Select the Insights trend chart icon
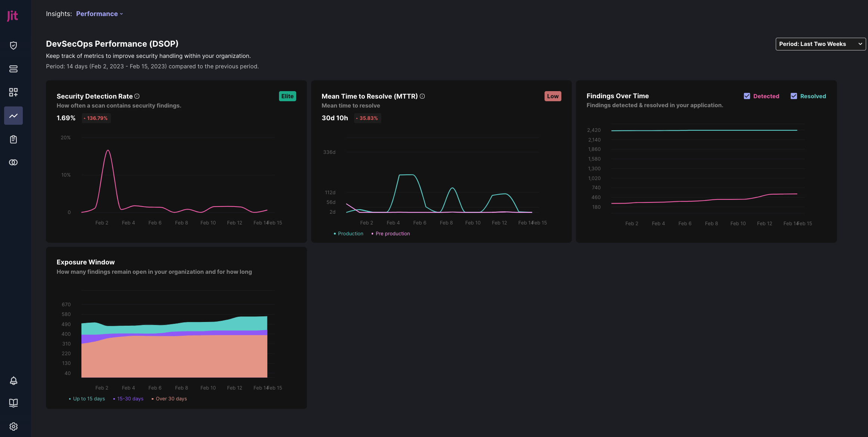868x437 pixels. click(13, 116)
